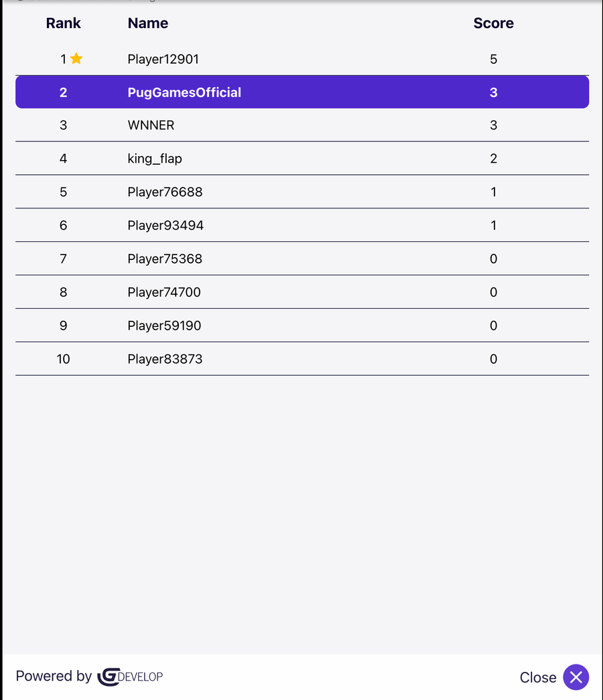603x700 pixels.
Task: Click the Score column header
Action: (x=493, y=23)
